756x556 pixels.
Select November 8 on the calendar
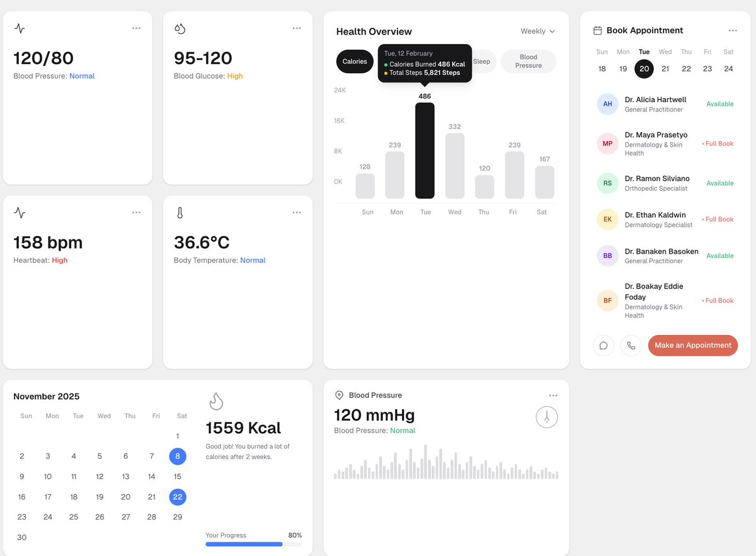178,456
